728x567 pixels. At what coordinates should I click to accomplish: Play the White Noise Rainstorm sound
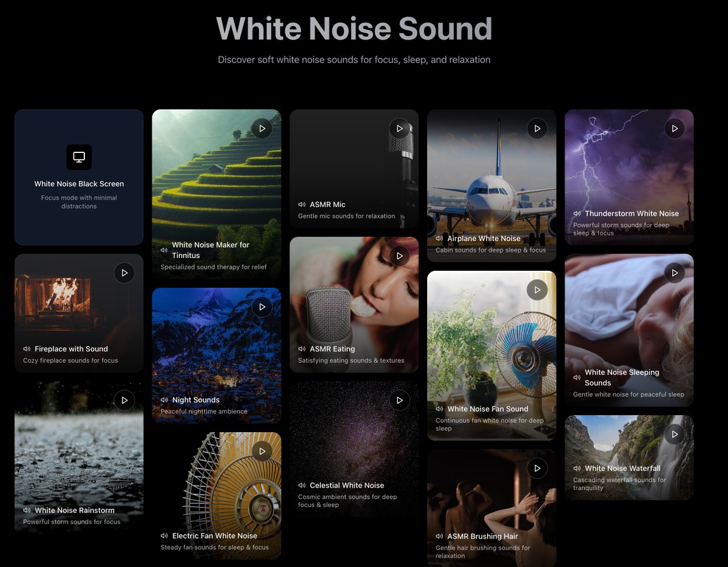coord(124,401)
